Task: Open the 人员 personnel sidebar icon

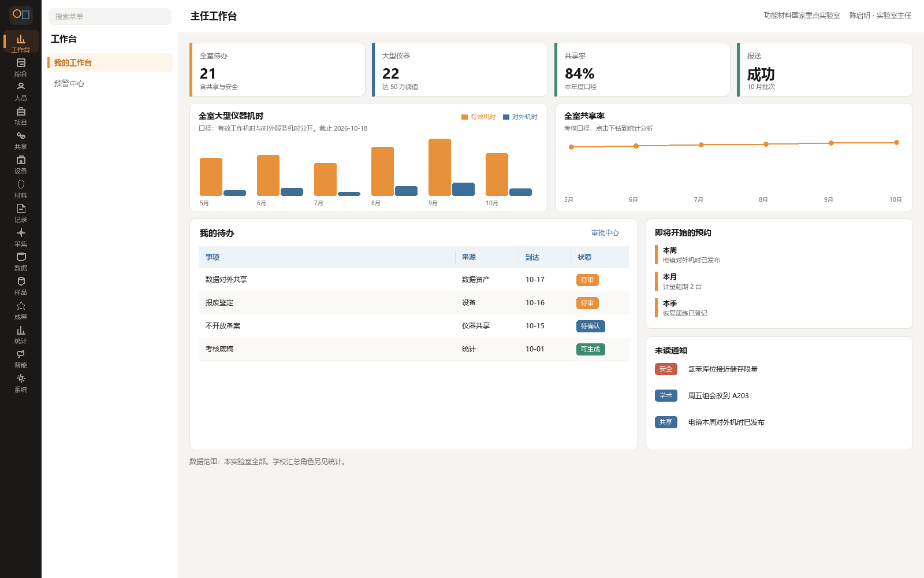Action: coord(21,91)
